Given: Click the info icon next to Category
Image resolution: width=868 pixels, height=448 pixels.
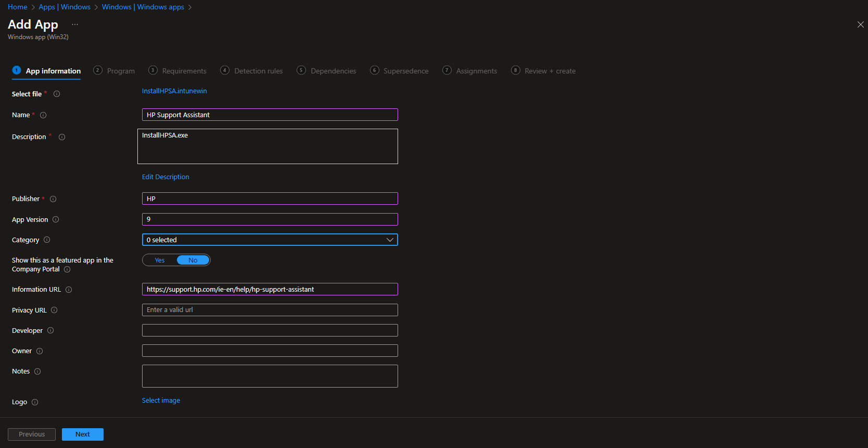Looking at the screenshot, I should [x=47, y=240].
